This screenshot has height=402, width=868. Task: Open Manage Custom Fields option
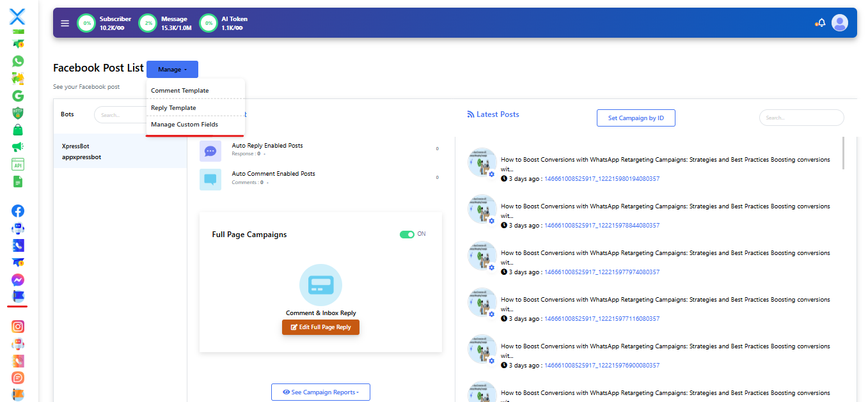click(184, 125)
